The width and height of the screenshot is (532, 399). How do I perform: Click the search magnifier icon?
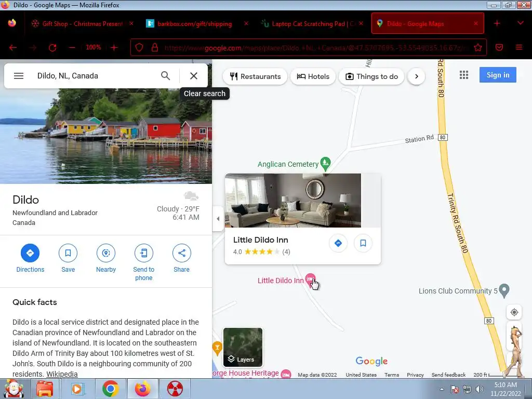(166, 76)
